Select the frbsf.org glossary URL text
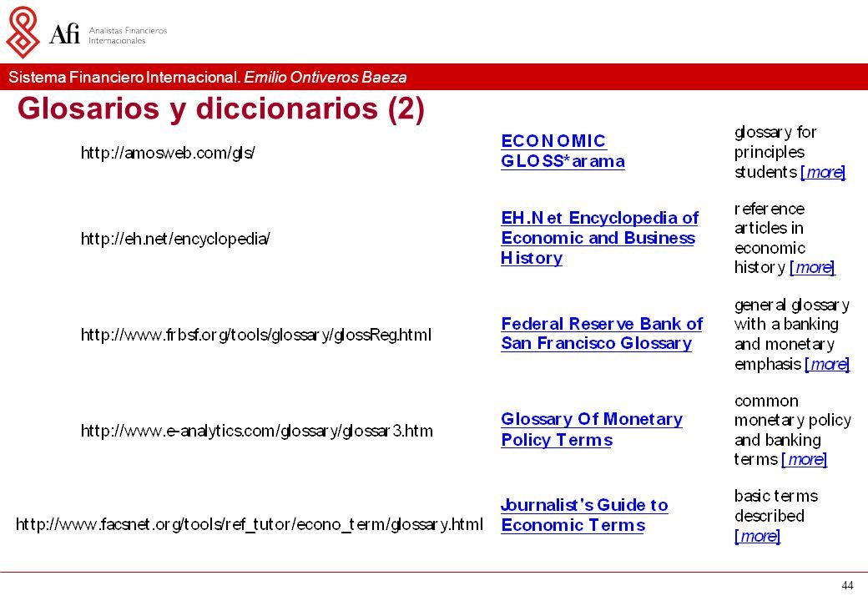The width and height of the screenshot is (868, 601). coord(255,335)
